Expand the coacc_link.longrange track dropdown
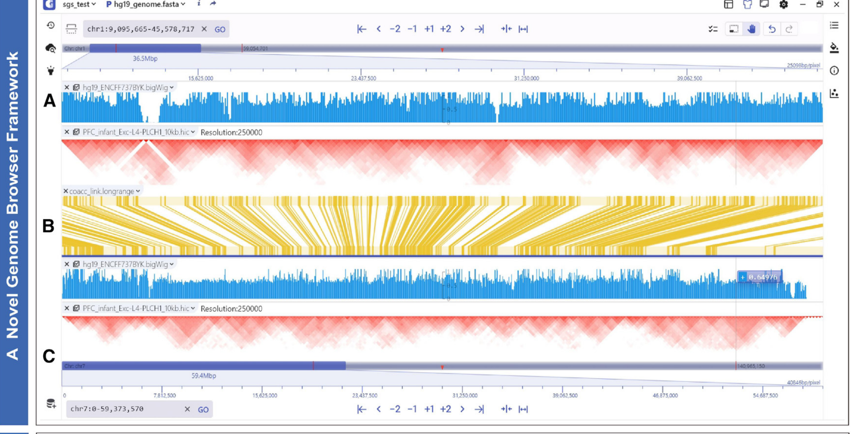Viewport: 868px width, 434px height. (x=138, y=191)
